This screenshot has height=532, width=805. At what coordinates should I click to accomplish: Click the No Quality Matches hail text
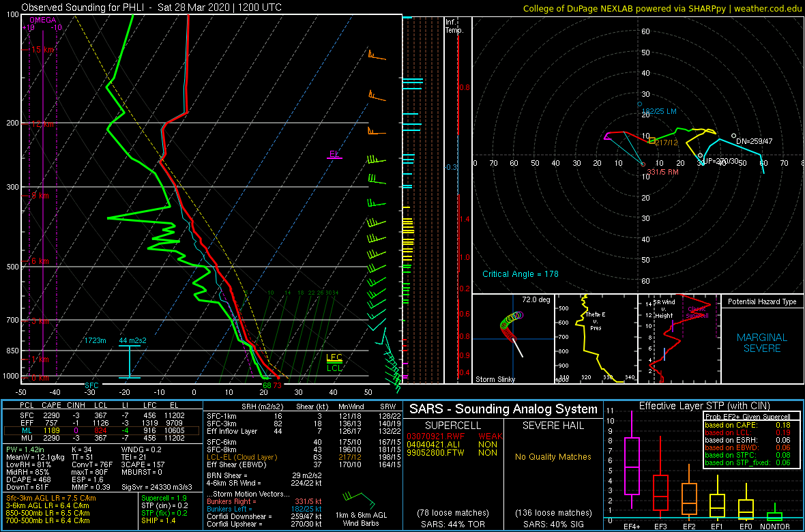[553, 456]
